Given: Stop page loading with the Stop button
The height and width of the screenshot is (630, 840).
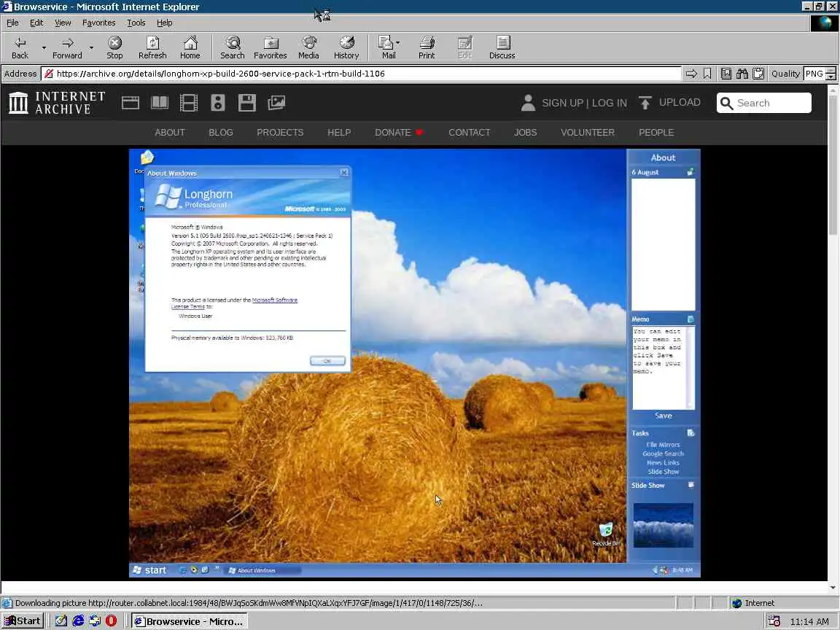Looking at the screenshot, I should point(114,47).
